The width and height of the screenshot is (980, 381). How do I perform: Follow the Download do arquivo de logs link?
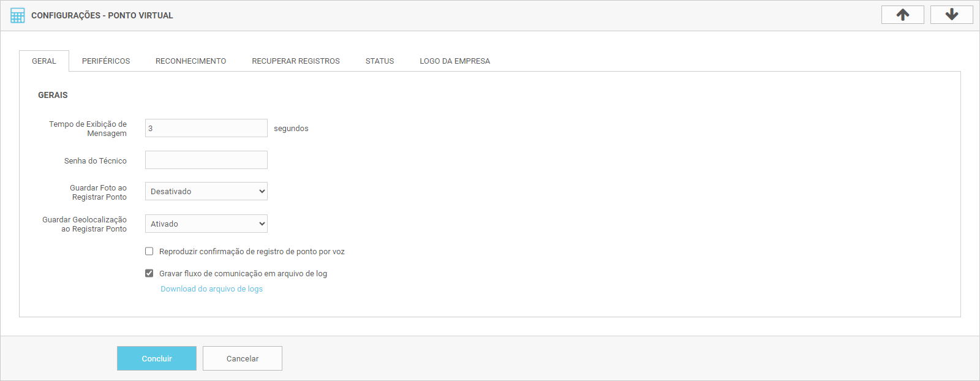coord(211,289)
